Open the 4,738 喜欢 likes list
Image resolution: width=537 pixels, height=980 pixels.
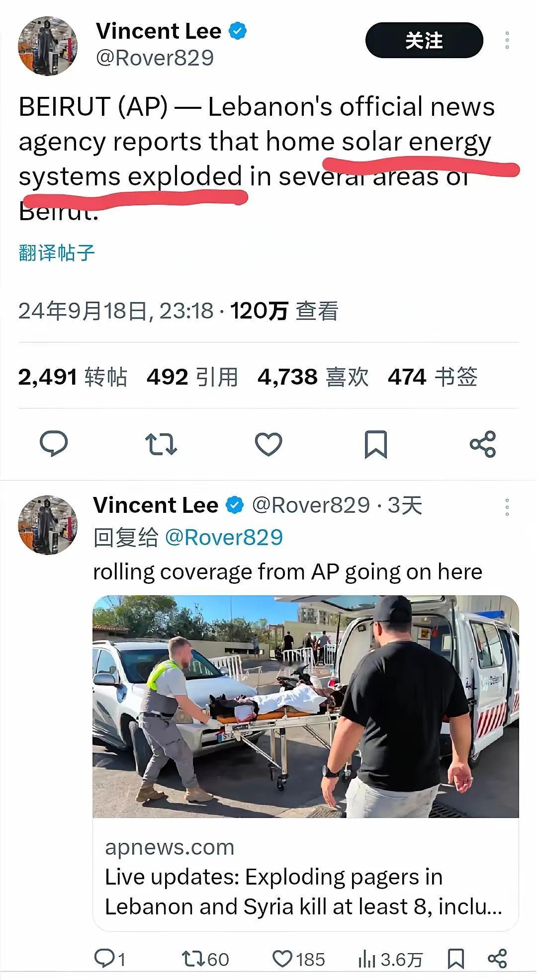[313, 377]
